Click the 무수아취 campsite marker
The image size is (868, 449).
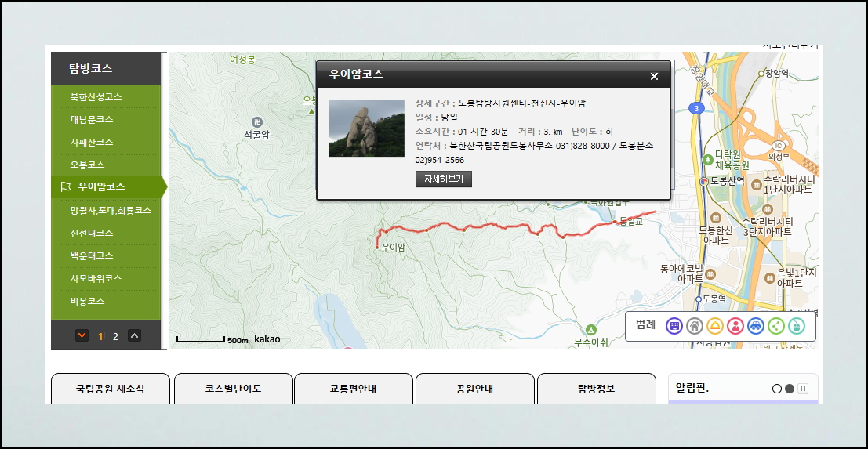coord(592,330)
